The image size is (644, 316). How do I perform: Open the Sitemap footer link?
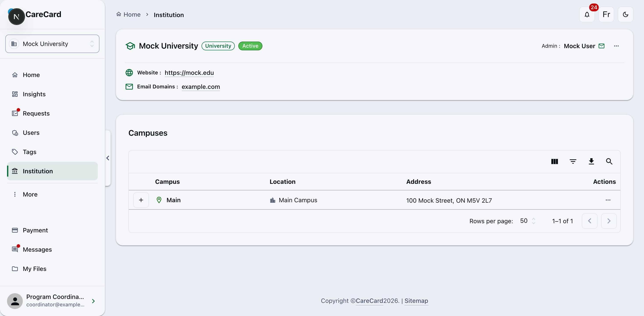point(416,301)
